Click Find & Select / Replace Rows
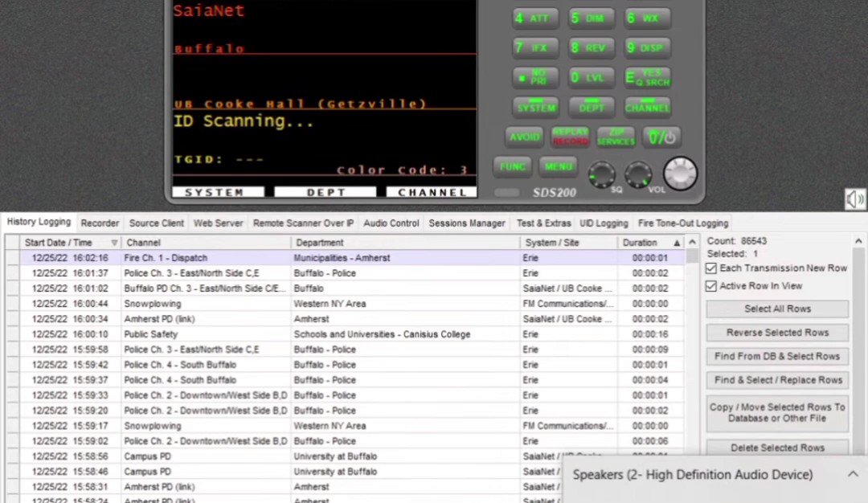Viewport: 868px width, 503px height. 777,380
